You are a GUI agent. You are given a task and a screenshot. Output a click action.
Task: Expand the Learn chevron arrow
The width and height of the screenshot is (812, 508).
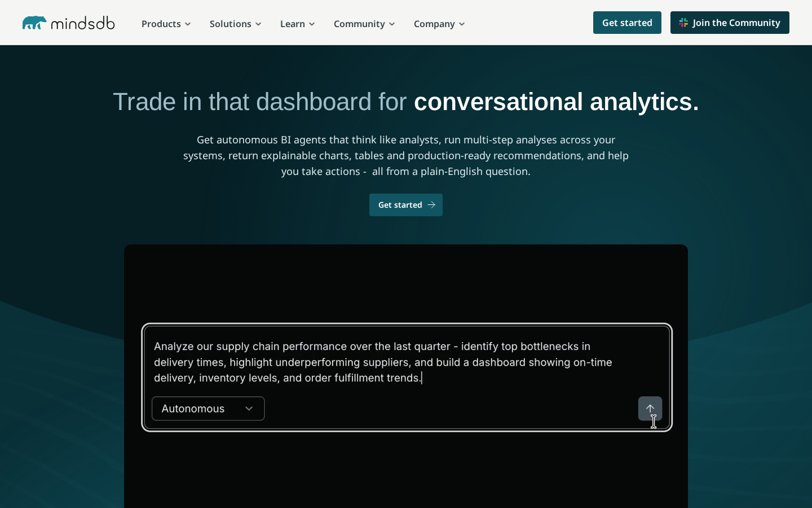(x=312, y=24)
